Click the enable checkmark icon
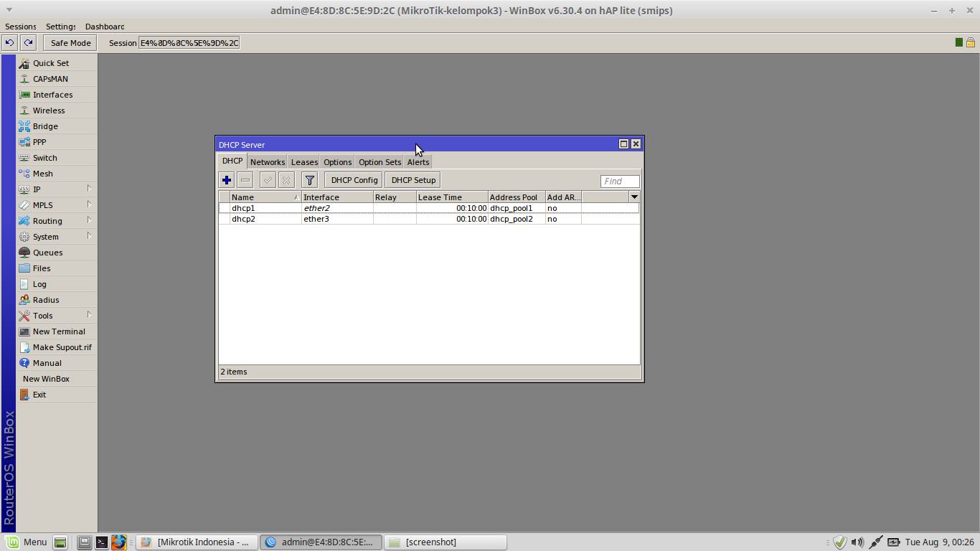The height and width of the screenshot is (551, 980). (x=268, y=180)
